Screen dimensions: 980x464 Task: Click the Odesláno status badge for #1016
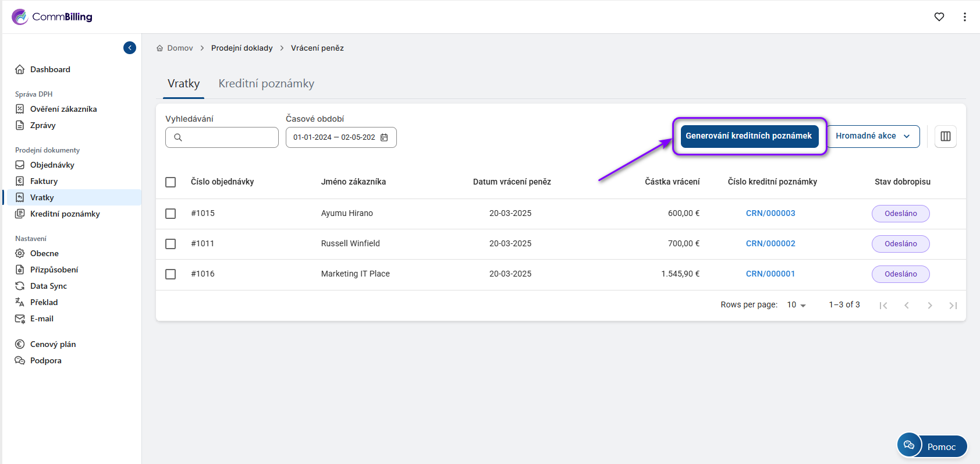(x=900, y=274)
